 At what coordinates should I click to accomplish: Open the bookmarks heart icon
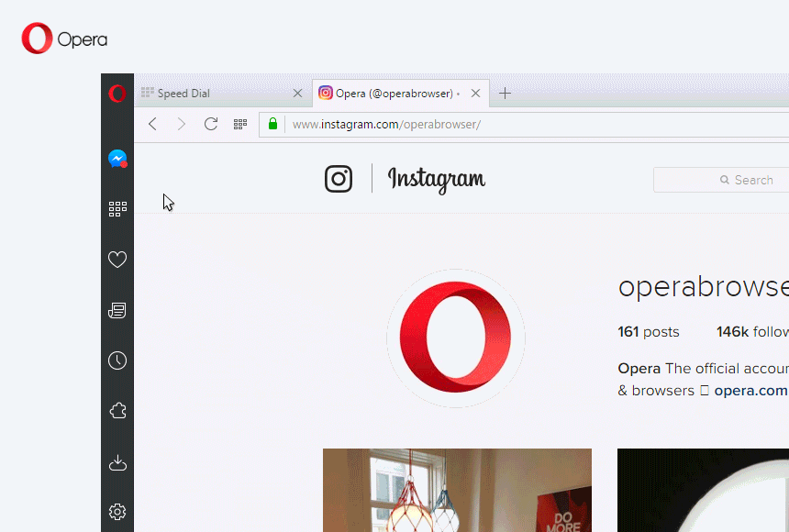pyautogui.click(x=117, y=260)
